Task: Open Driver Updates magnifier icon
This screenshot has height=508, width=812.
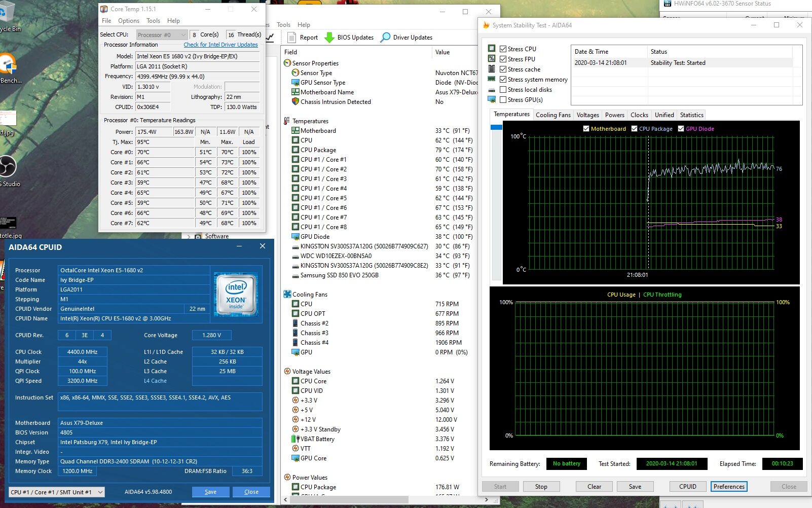Action: pos(385,37)
